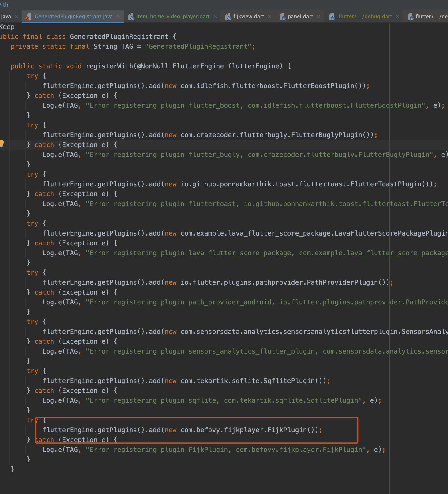Click the Java file icon on GeneratedPluginRegistrant tab
This screenshot has width=448, height=494.
click(x=28, y=17)
